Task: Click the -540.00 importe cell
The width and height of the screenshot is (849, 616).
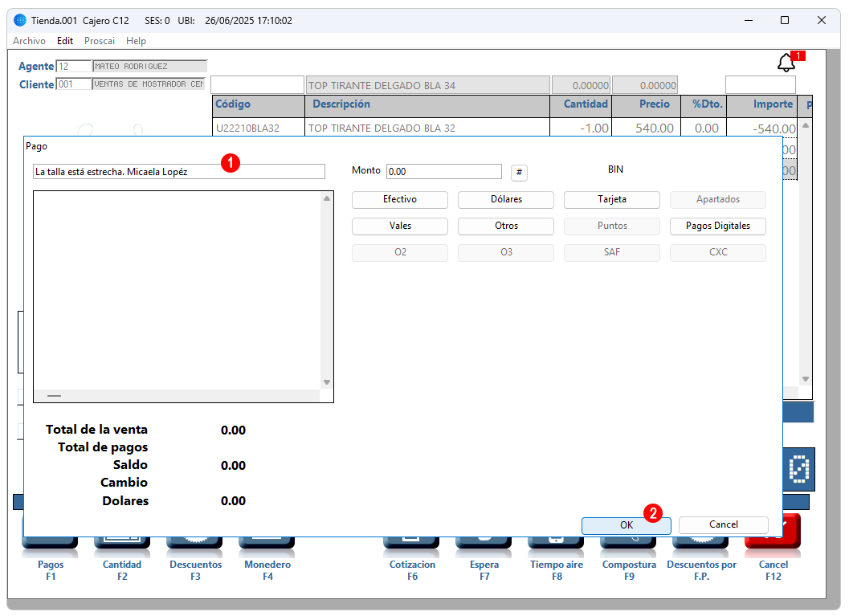Action: [x=761, y=129]
